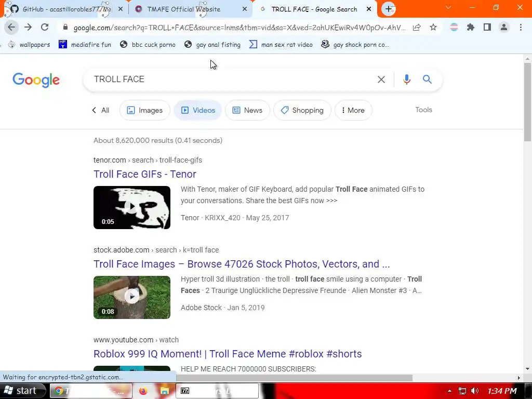The height and width of the screenshot is (399, 532).
Task: Start voice search with the microphone
Action: [x=406, y=79]
